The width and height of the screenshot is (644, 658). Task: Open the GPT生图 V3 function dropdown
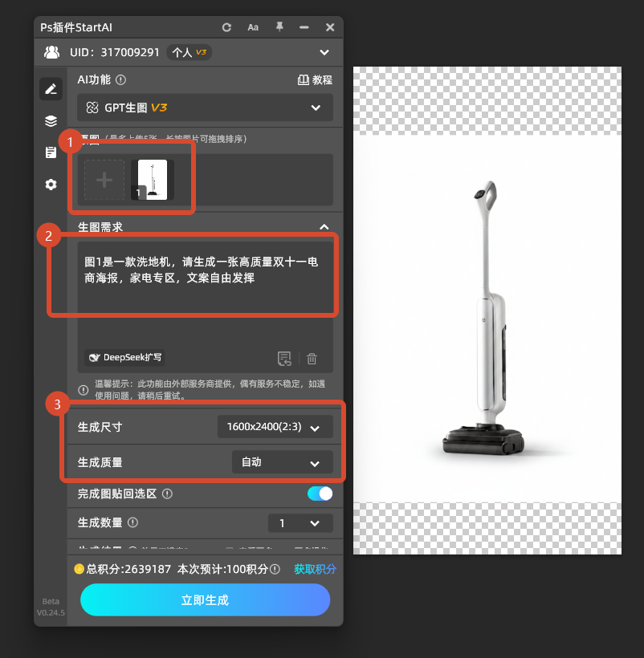coord(205,108)
